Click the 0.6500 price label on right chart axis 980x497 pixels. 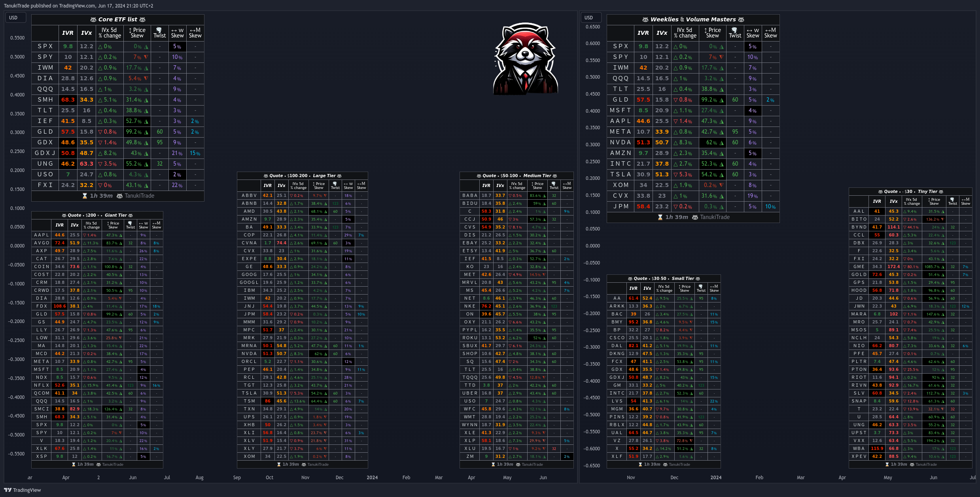point(592,27)
